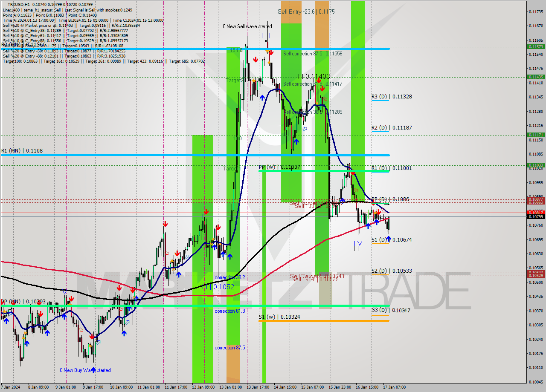The height and width of the screenshot is (392, 546).
Task: Select the 'R2 (D) | 0.11187' pivot label
Action: 392,127
